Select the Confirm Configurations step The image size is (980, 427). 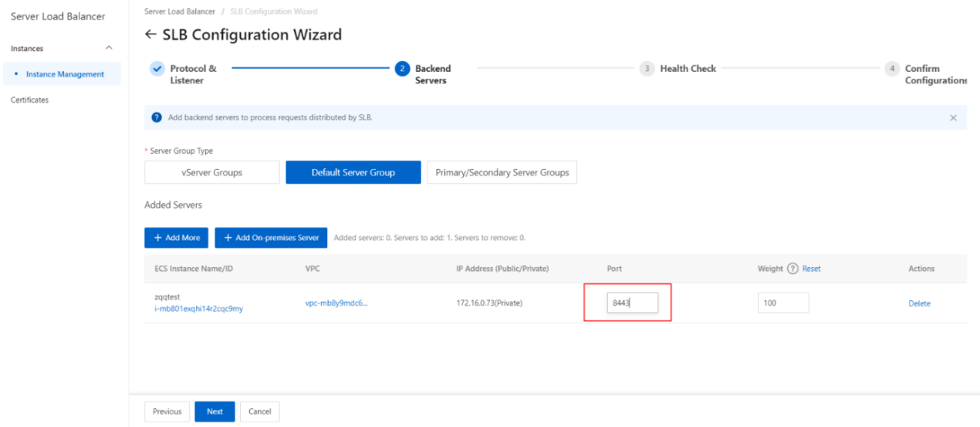[926, 74]
